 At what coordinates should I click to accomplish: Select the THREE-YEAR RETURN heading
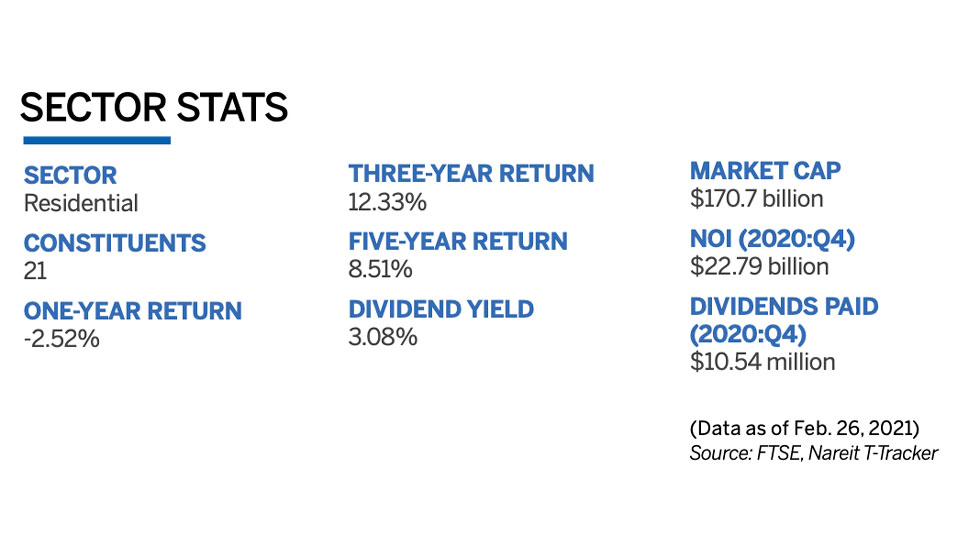[x=471, y=174]
